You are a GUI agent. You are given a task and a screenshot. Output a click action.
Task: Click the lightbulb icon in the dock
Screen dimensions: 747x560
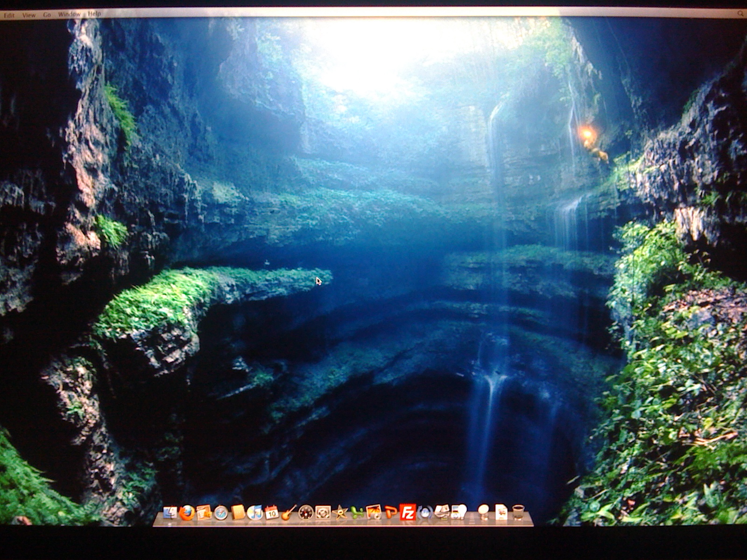point(459,512)
